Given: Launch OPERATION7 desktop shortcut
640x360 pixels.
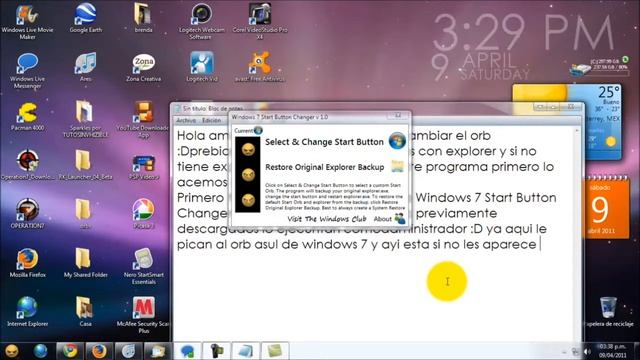Looking at the screenshot, I should (x=27, y=214).
